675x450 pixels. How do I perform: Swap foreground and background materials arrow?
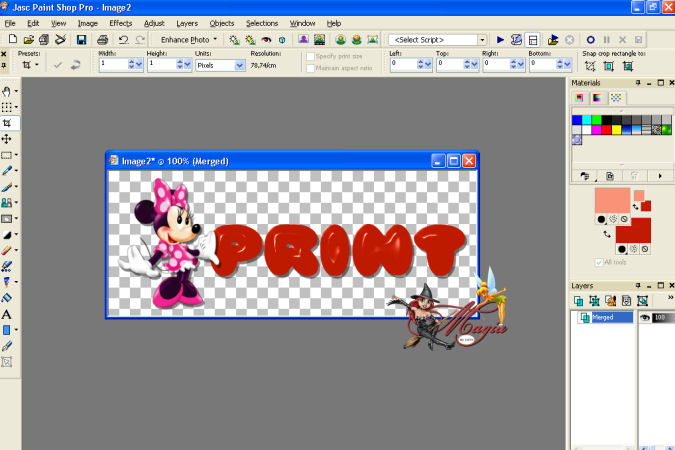[x=607, y=234]
